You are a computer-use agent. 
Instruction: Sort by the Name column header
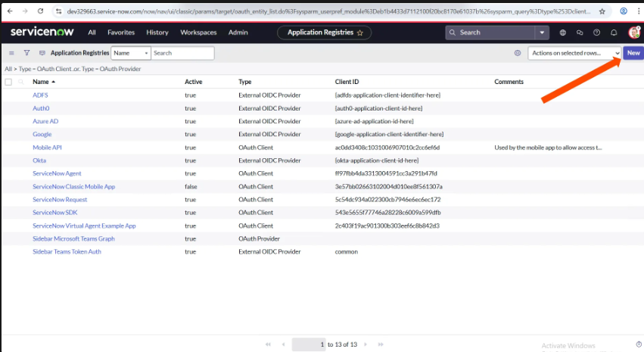41,82
